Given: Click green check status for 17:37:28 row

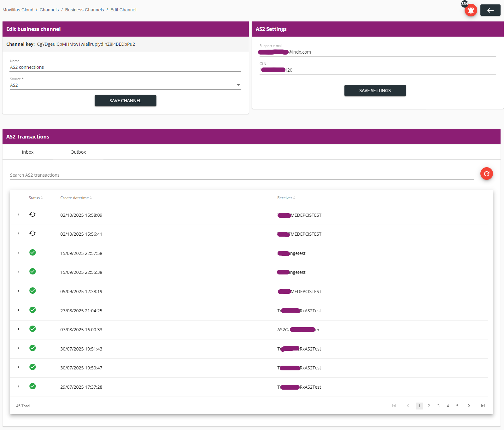Looking at the screenshot, I should tap(32, 386).
